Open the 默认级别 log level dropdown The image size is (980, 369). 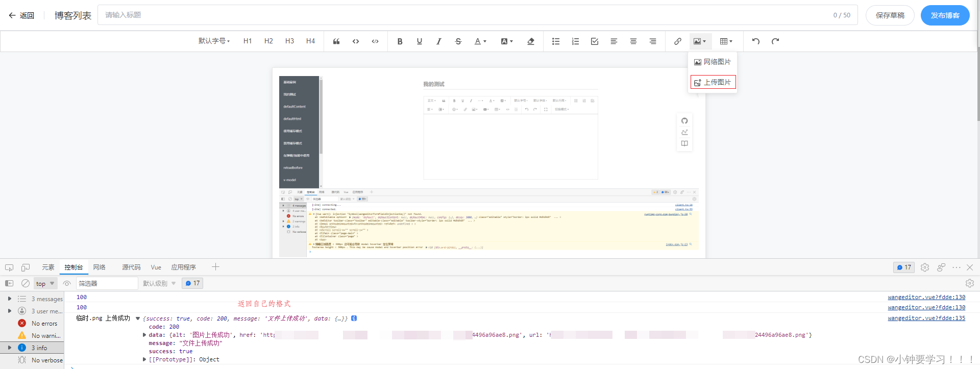pos(159,283)
